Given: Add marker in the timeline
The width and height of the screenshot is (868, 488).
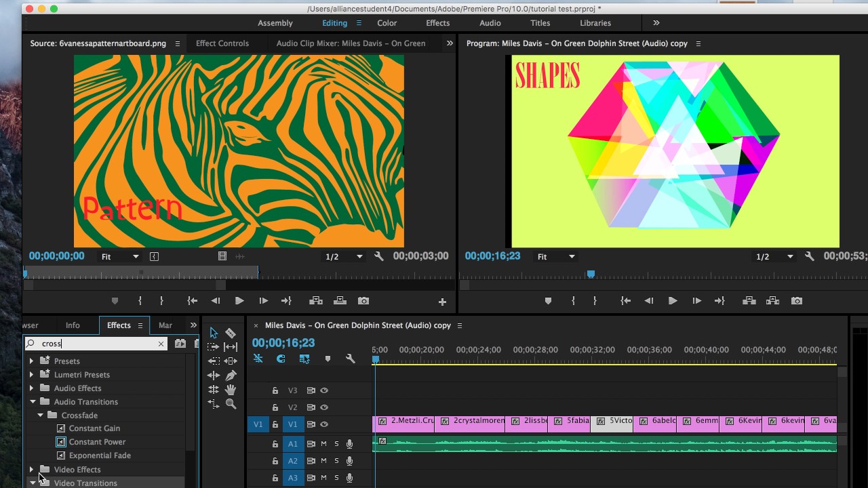Looking at the screenshot, I should coord(328,359).
